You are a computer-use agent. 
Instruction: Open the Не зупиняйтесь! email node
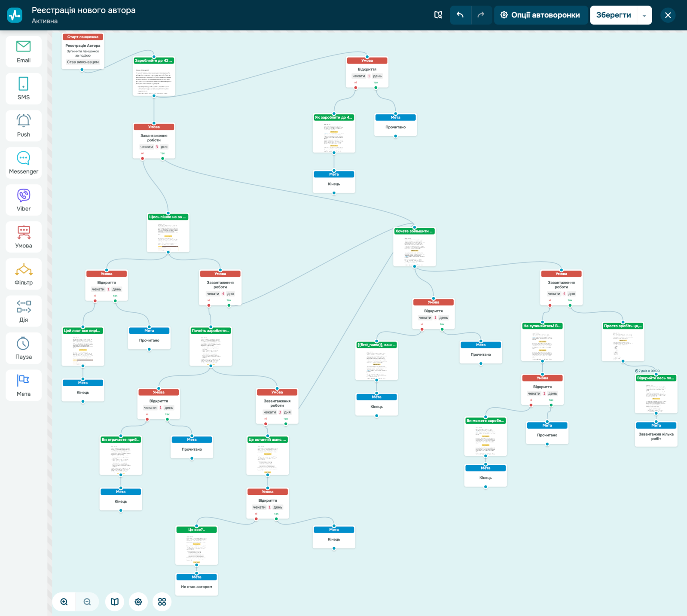(542, 342)
